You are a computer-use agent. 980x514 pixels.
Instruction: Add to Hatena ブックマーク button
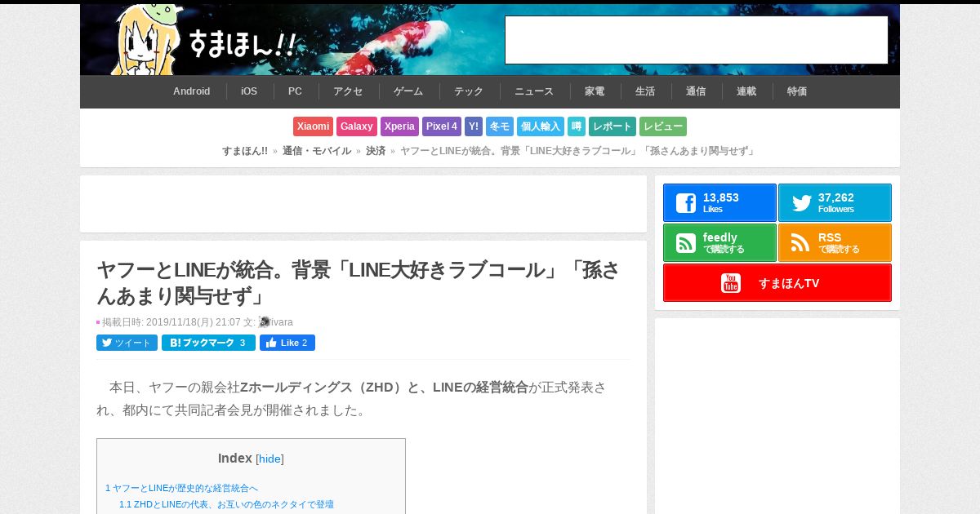[x=208, y=343]
